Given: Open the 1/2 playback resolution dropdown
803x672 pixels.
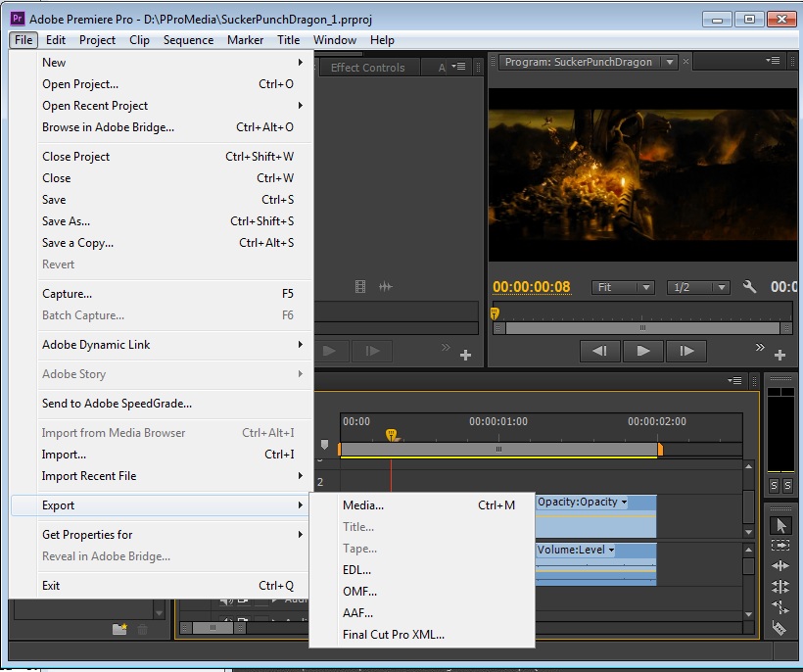Looking at the screenshot, I should click(698, 287).
